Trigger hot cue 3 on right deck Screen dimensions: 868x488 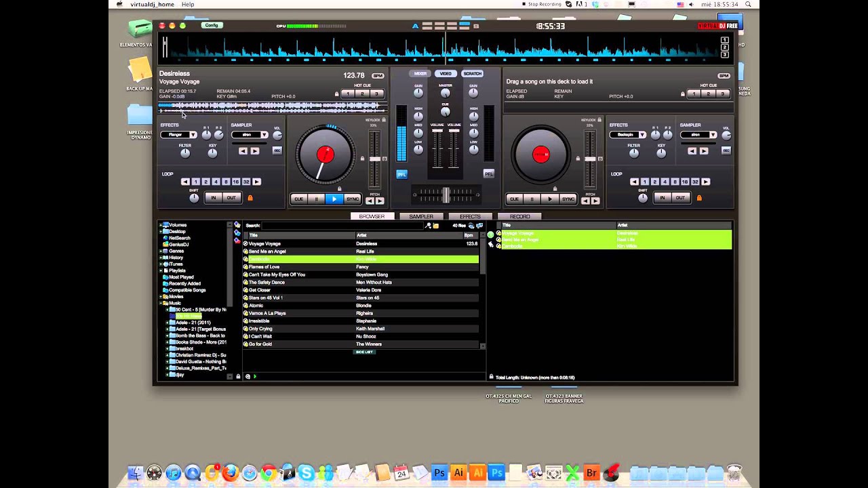click(x=723, y=94)
